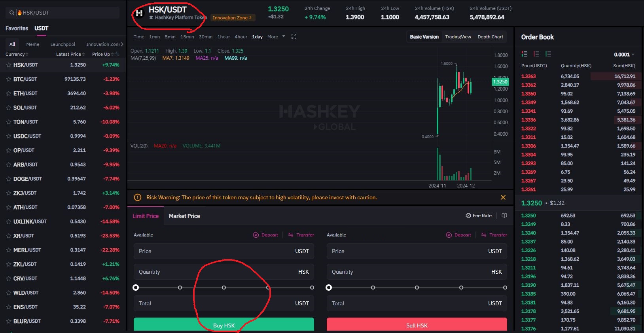Click the Sell HSK button

coord(417,325)
